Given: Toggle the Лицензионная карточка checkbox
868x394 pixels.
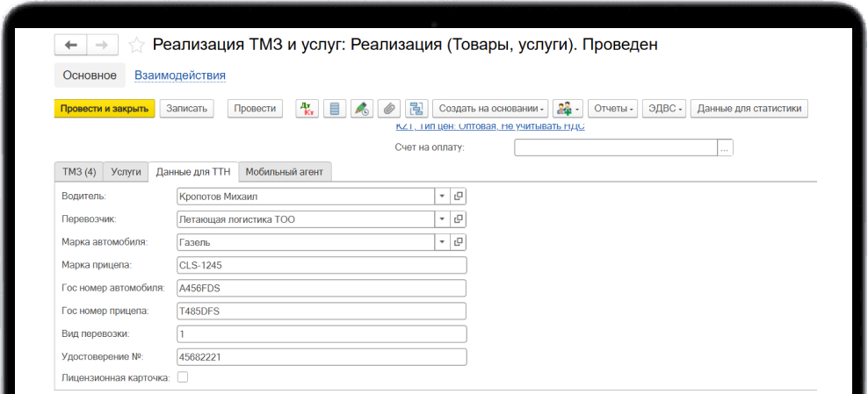Looking at the screenshot, I should [x=183, y=377].
